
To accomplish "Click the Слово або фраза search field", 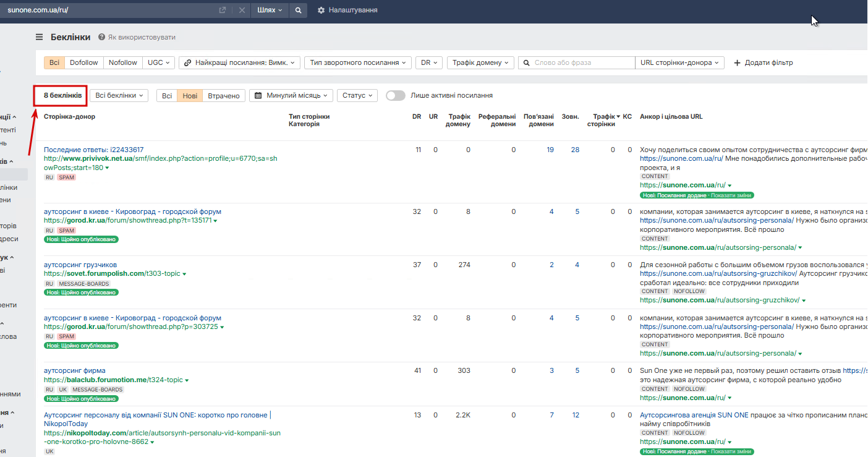I will pos(581,62).
